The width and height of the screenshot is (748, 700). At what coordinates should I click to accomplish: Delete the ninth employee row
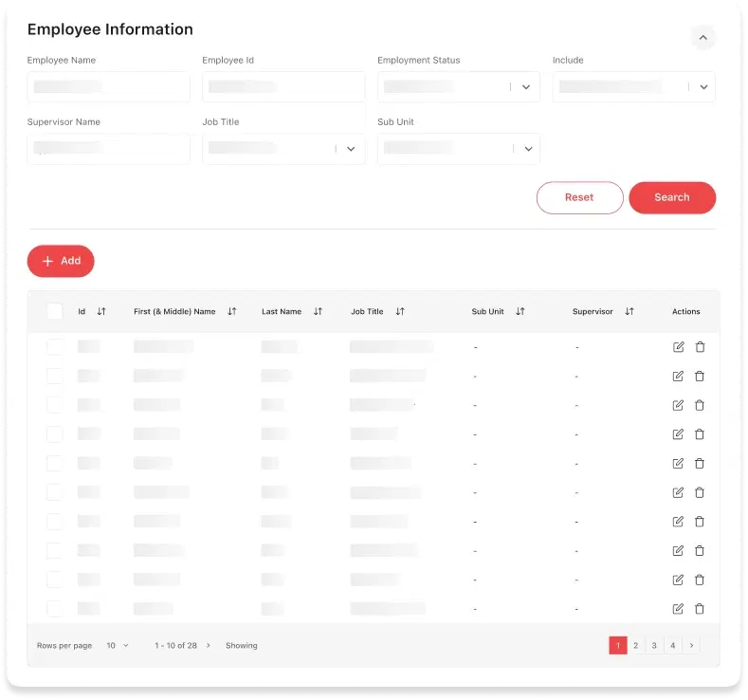pos(700,580)
